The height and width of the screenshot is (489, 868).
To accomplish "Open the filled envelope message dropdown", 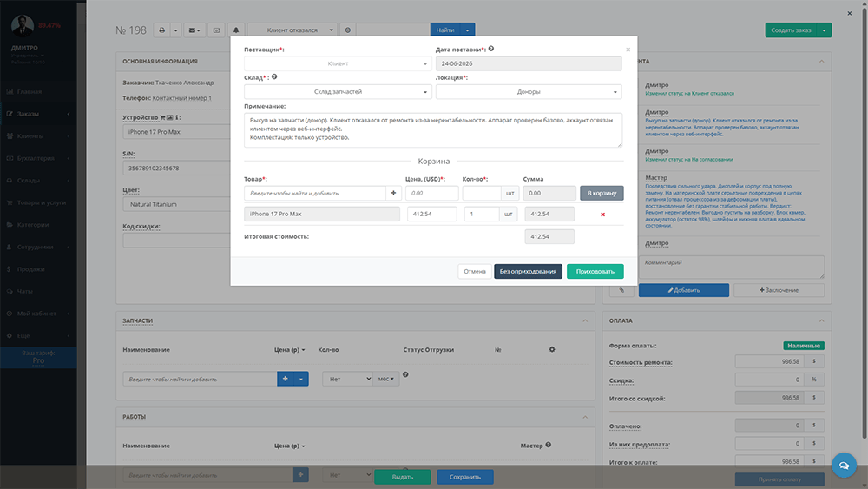I will pyautogui.click(x=194, y=30).
